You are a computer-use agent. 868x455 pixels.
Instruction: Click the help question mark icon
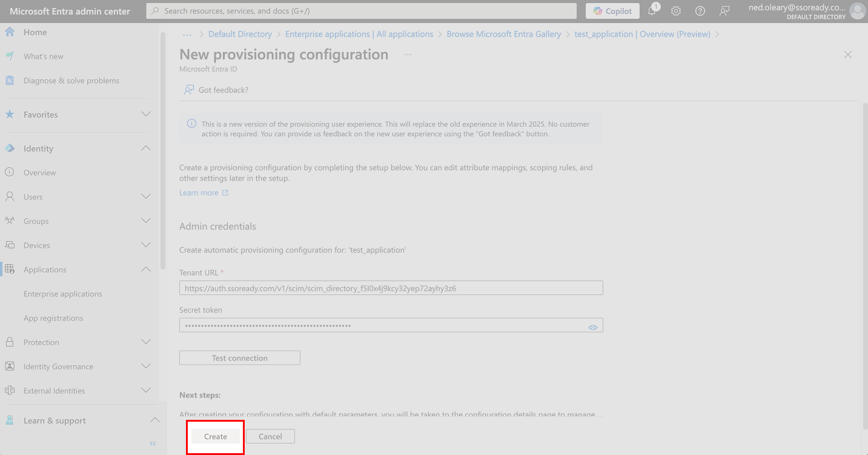coord(700,11)
